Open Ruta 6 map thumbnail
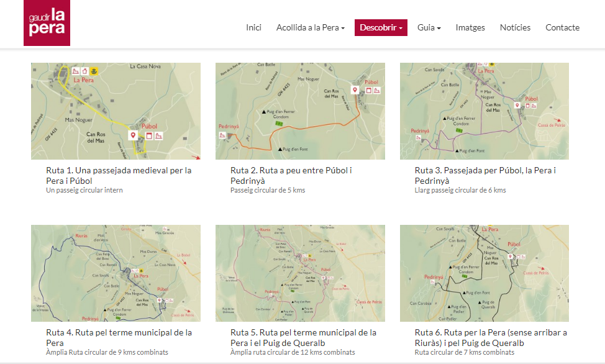Image resolution: width=605 pixels, height=364 pixels. 484,273
